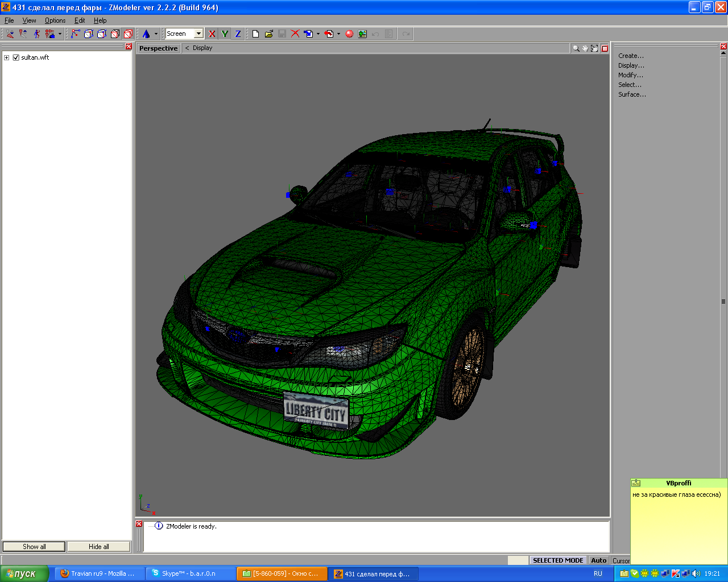Open the materials editor red sphere icon
Viewport: 728px width, 582px height.
pyautogui.click(x=349, y=34)
